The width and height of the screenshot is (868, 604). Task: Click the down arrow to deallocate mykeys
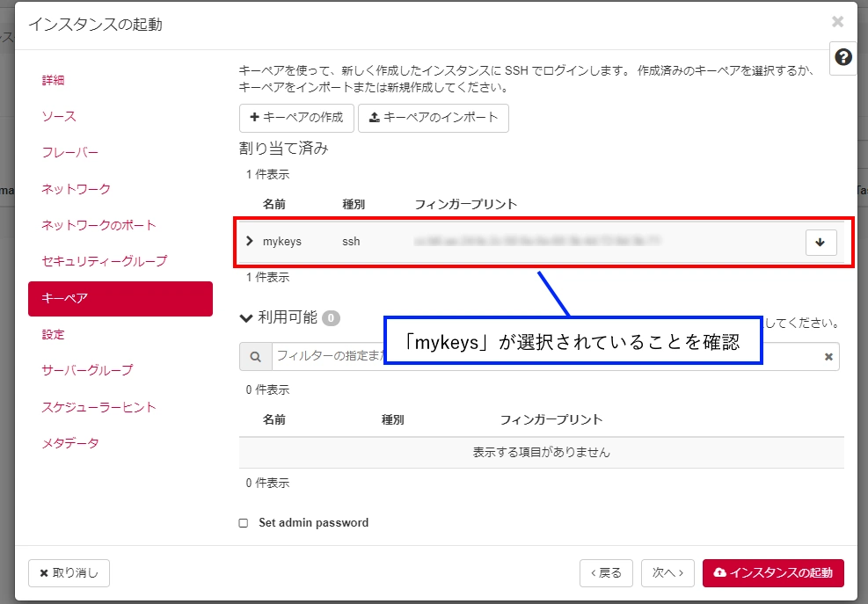(x=820, y=242)
